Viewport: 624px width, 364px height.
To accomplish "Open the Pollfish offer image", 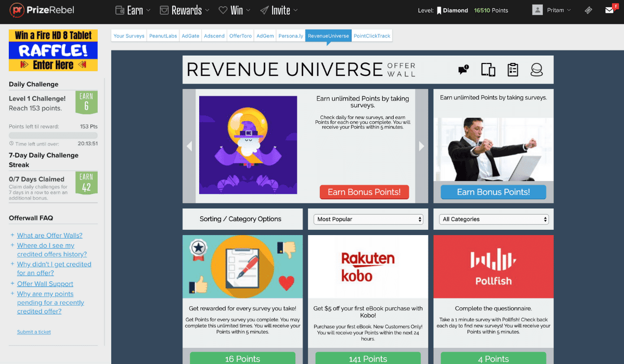I will (x=493, y=267).
